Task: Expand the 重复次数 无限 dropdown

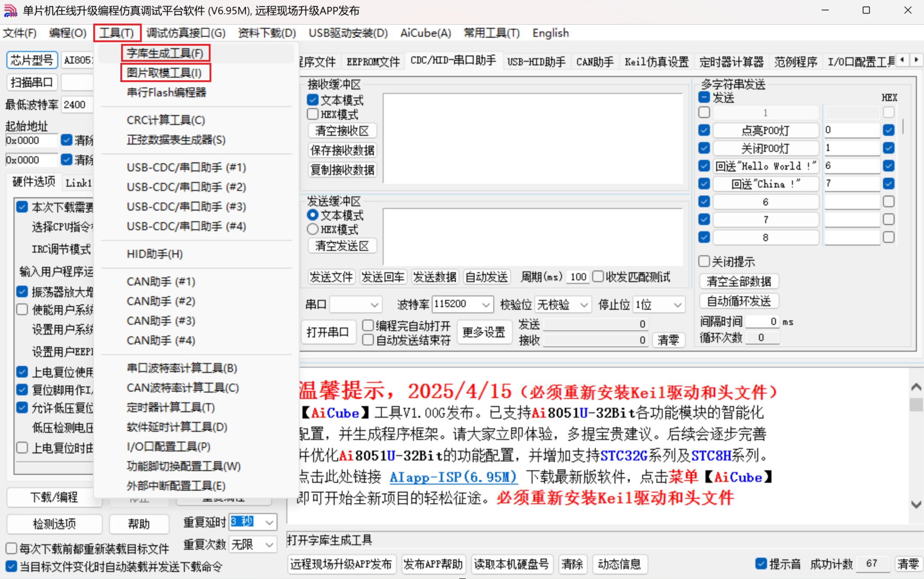Action: 270,544
